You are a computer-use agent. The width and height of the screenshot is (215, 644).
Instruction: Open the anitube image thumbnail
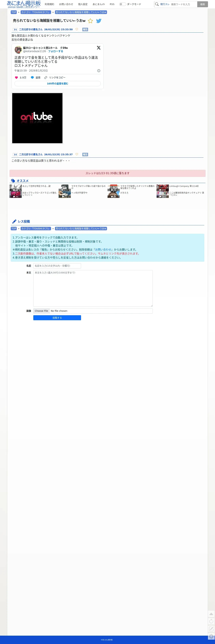coord(37,118)
